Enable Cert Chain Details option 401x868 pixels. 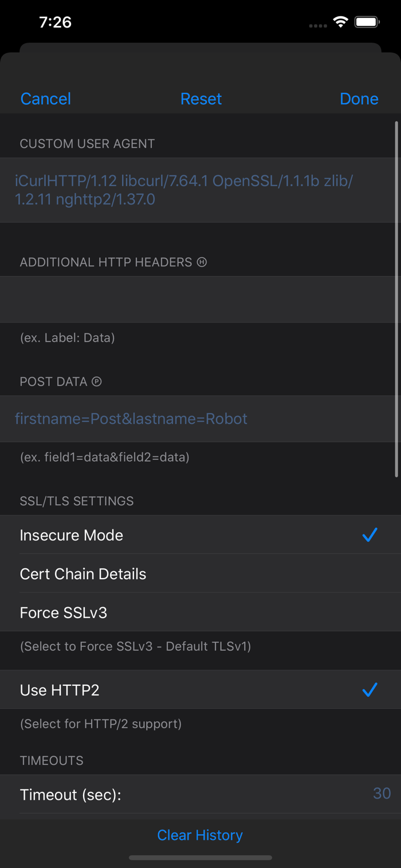[200, 574]
